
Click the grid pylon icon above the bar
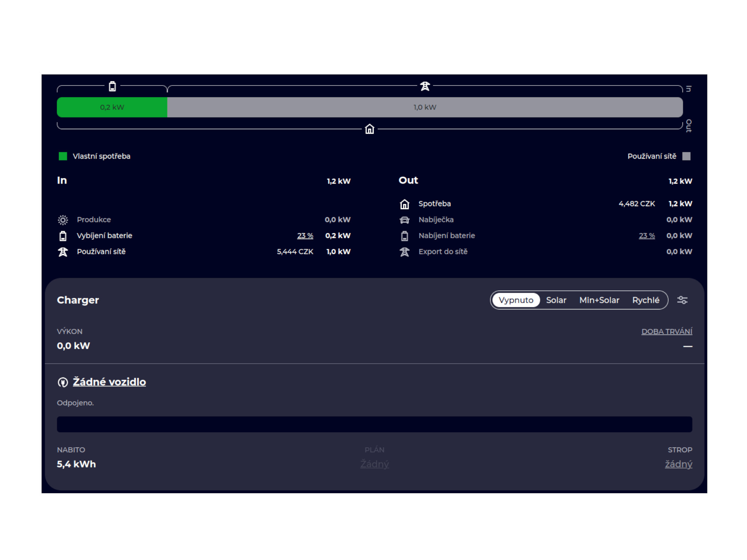pyautogui.click(x=425, y=87)
